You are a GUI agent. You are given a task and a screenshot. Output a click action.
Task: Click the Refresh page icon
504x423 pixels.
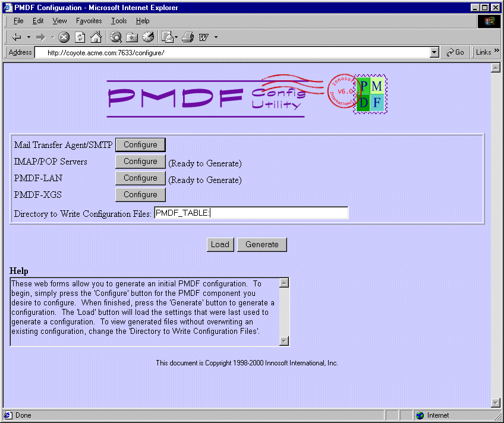(80, 37)
